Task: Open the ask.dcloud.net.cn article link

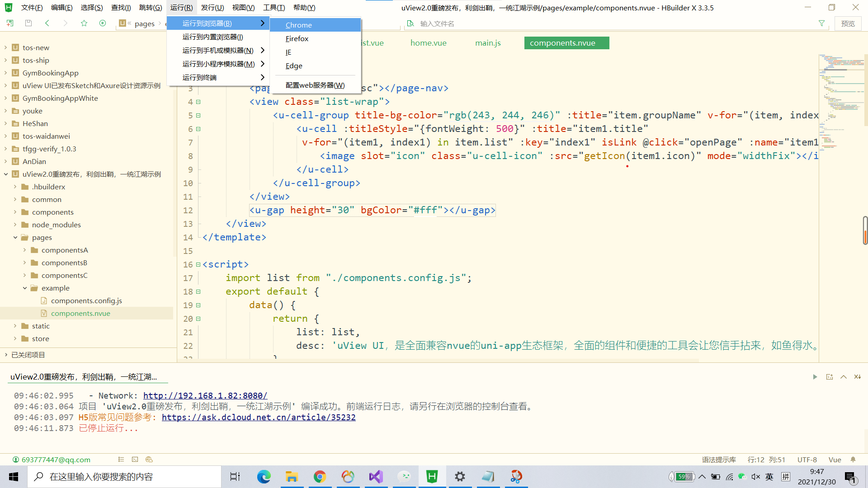Action: [x=259, y=417]
